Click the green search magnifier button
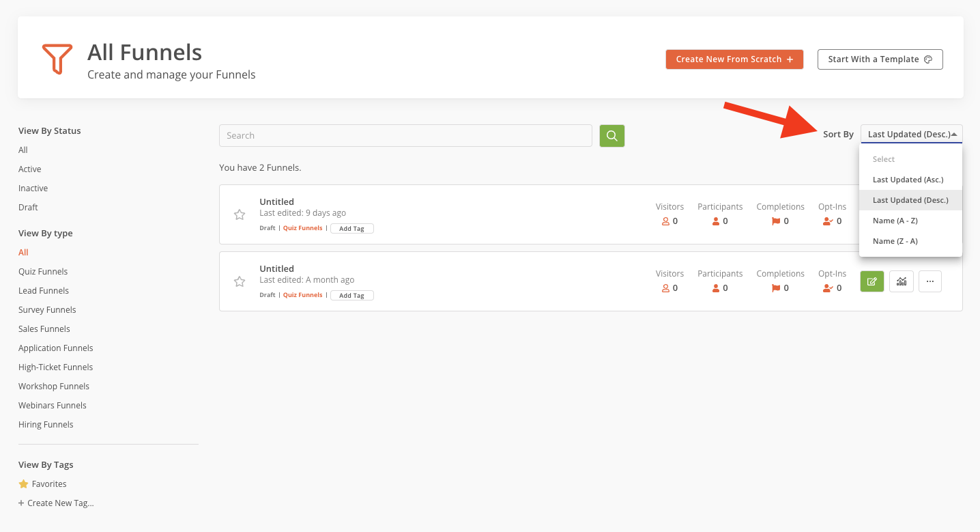Screen dimensions: 980x532 [x=611, y=136]
